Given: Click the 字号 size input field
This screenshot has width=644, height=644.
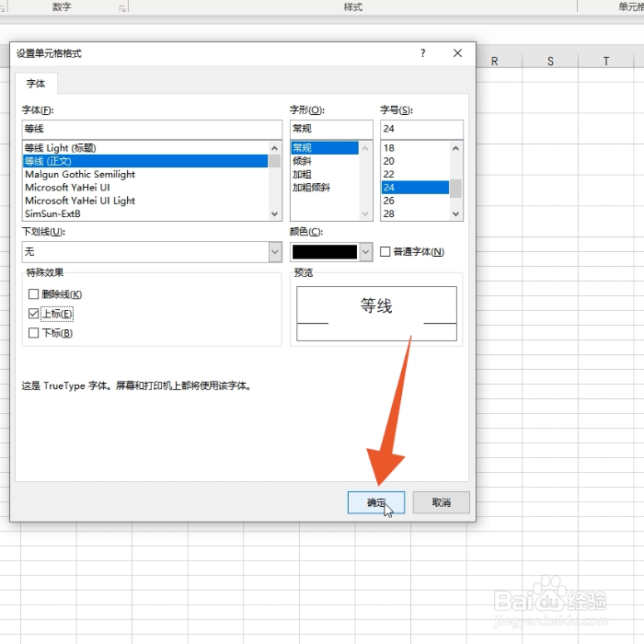Looking at the screenshot, I should point(421,129).
